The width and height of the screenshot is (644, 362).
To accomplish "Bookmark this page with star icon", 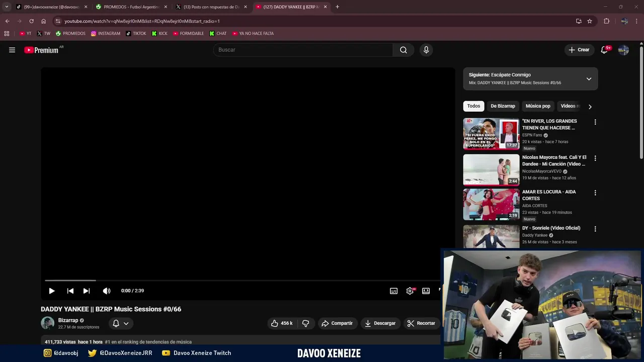I will [590, 21].
